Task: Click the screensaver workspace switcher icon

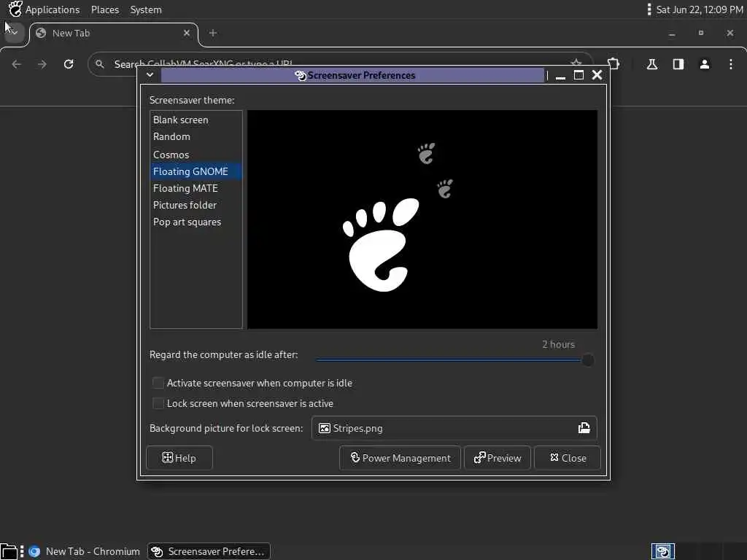Action: click(663, 551)
